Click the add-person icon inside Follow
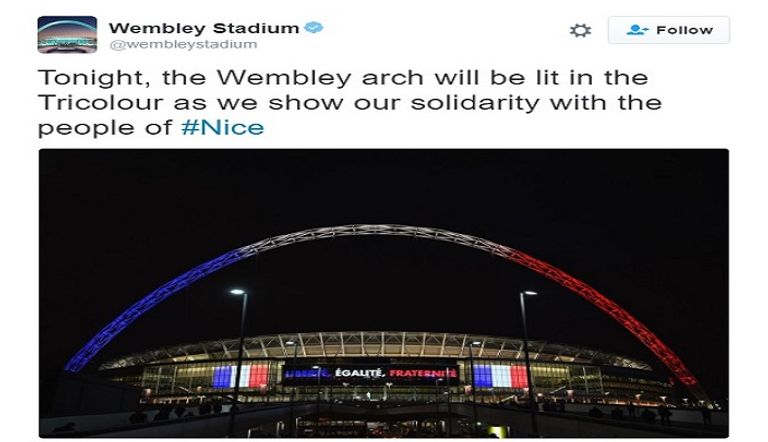Screen dimensions: 768x442 (637, 30)
